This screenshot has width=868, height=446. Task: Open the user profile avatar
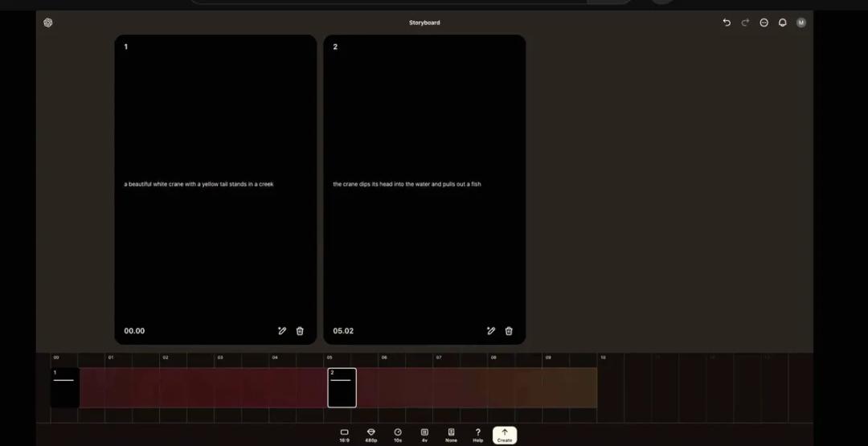(800, 23)
